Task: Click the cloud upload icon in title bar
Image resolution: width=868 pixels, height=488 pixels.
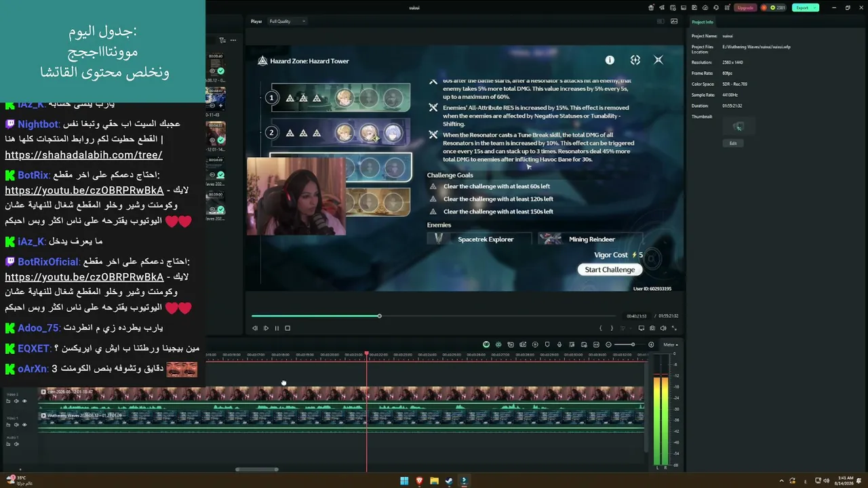Action: coord(705,7)
